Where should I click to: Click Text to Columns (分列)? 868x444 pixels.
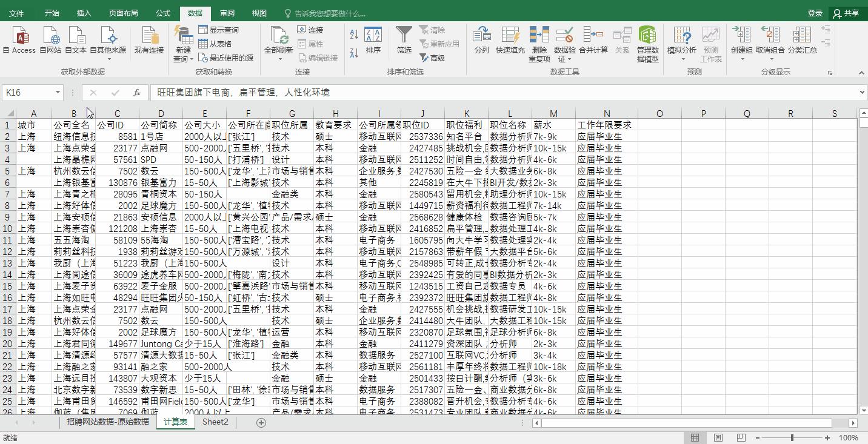(x=481, y=40)
